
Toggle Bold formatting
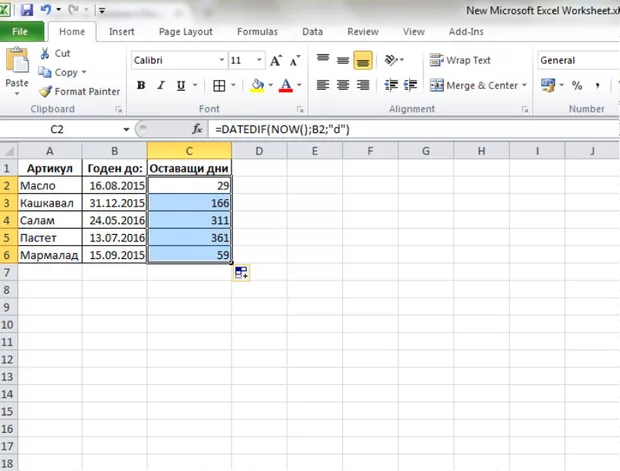pos(141,85)
